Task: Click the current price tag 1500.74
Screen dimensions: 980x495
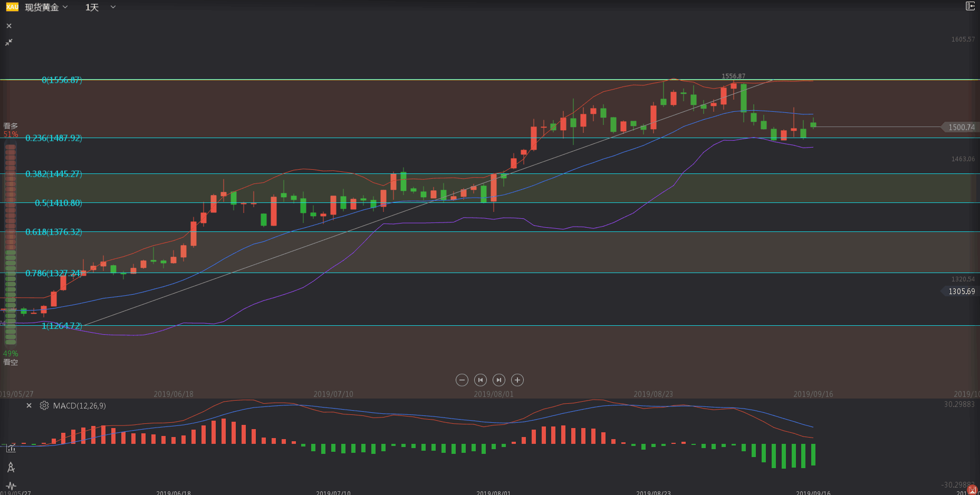Action: coord(960,127)
